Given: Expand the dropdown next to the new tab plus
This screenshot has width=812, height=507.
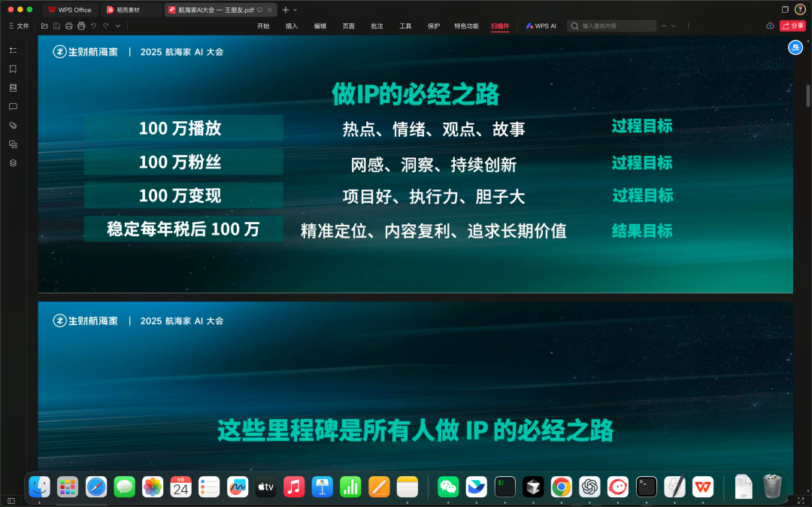Looking at the screenshot, I should pos(295,10).
